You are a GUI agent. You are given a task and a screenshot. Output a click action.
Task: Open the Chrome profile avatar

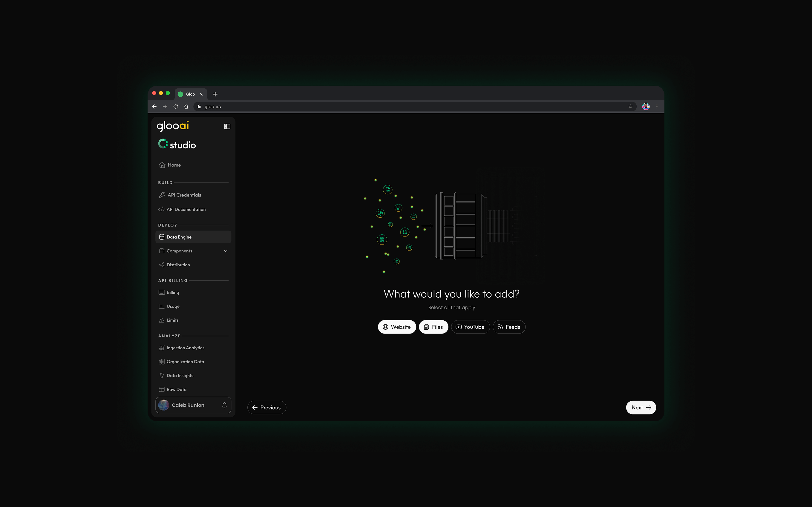click(646, 107)
